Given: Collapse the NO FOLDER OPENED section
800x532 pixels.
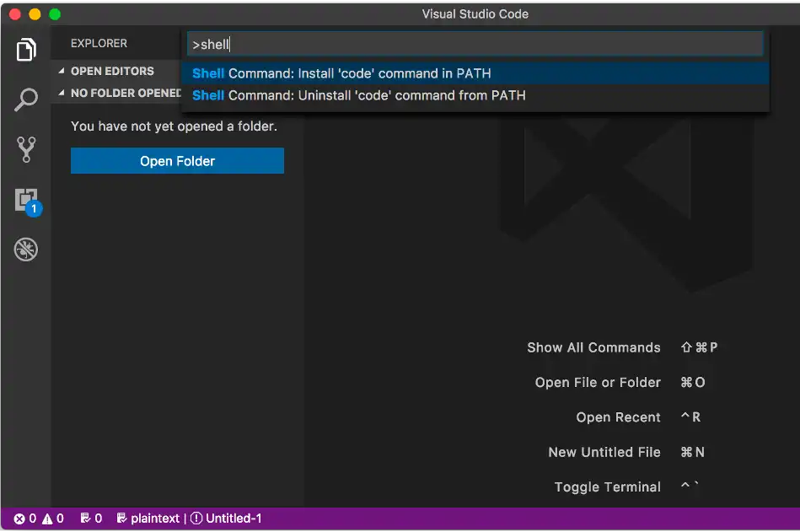Looking at the screenshot, I should 120,93.
